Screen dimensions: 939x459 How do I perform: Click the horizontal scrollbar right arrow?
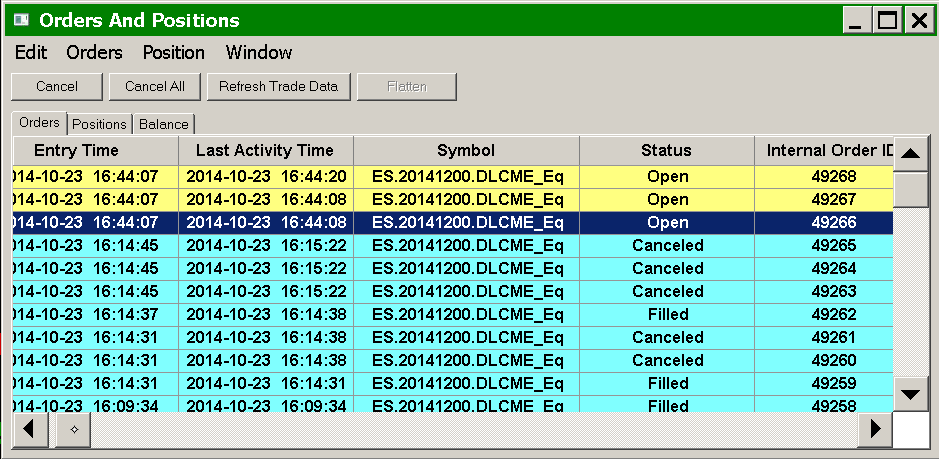tap(875, 430)
